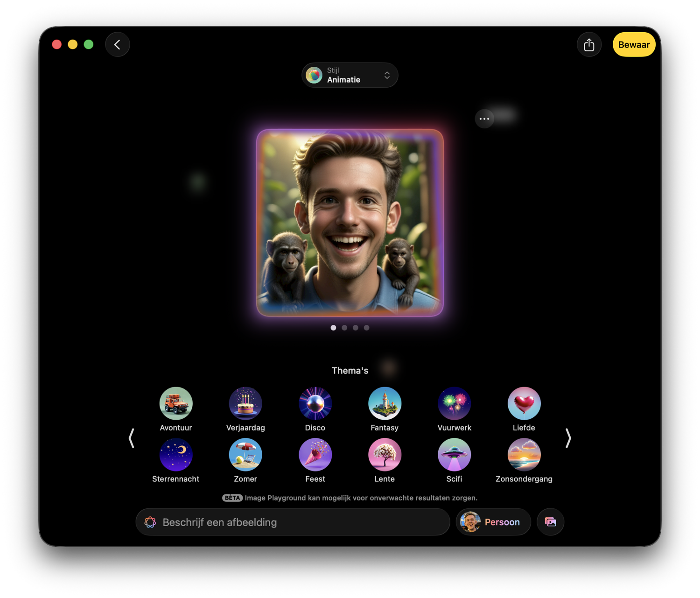Screen dimensions: 700x598
Task: Select the Scifi UFO theme
Action: point(454,455)
